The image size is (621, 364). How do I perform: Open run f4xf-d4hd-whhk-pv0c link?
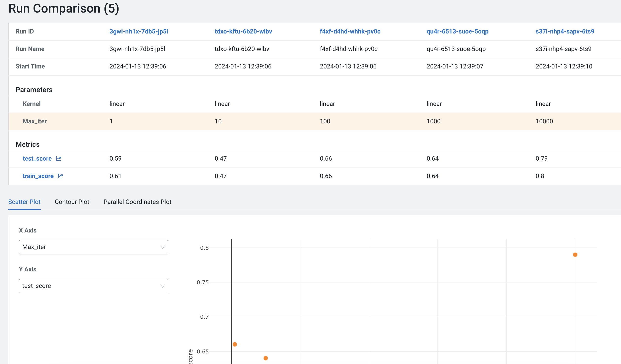point(350,32)
